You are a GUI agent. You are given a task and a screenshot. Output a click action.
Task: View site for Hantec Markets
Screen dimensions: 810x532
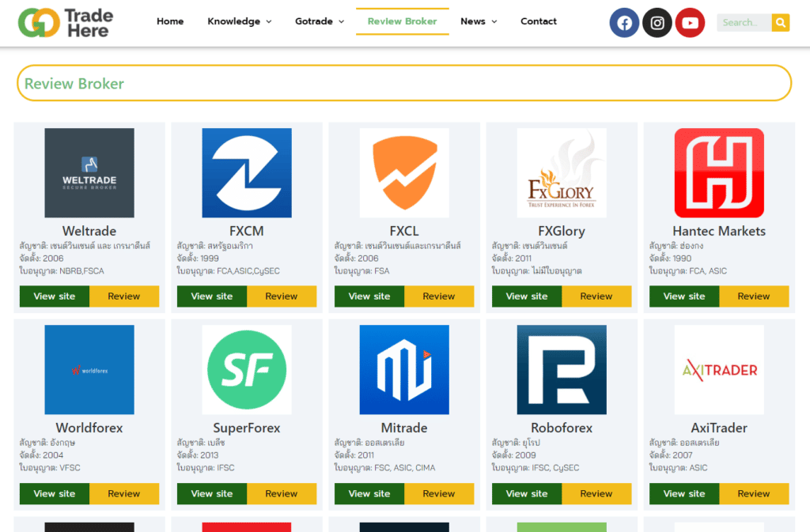click(x=684, y=296)
